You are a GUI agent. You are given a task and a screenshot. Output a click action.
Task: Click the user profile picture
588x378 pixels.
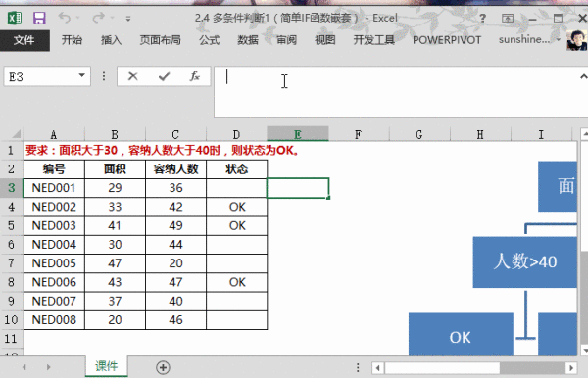tap(577, 40)
